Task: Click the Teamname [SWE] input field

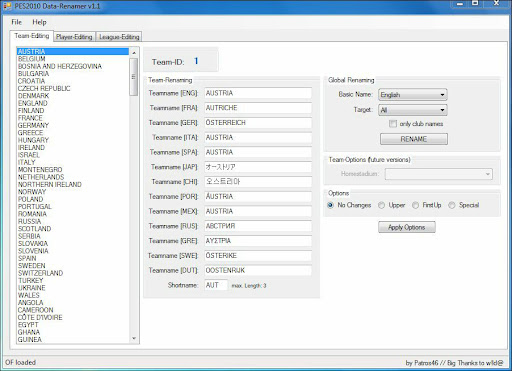Action: [258, 256]
